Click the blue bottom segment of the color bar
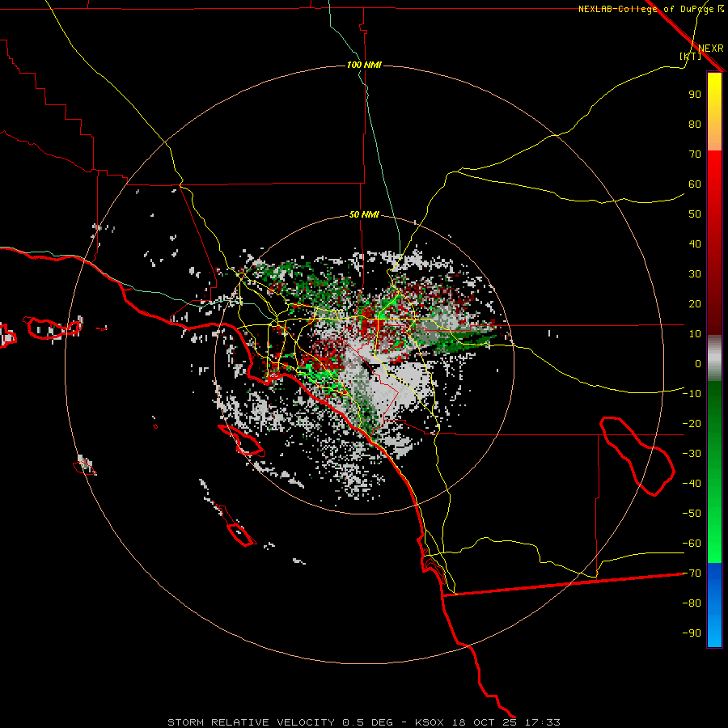The height and width of the screenshot is (728, 728). pyautogui.click(x=714, y=605)
